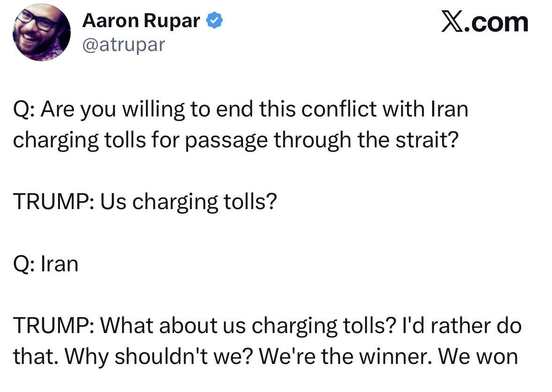Open the @atrupar handle link
The width and height of the screenshot is (552, 392).
(x=124, y=44)
